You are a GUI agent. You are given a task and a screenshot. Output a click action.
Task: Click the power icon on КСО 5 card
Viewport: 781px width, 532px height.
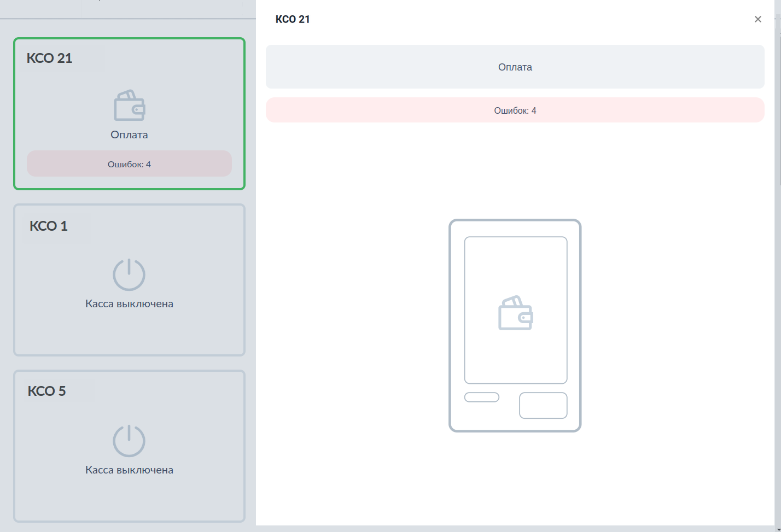129,441
